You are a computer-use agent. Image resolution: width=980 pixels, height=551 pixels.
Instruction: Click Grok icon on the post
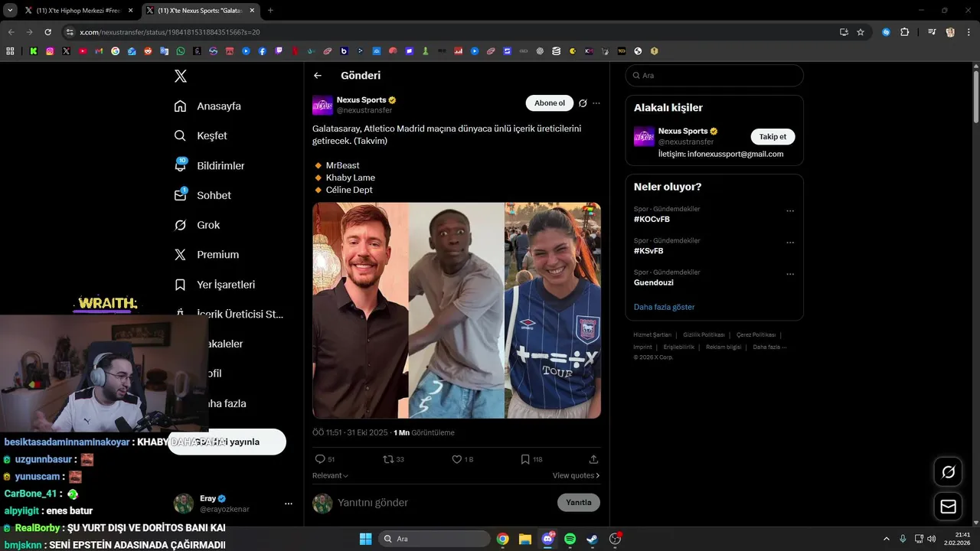[x=583, y=103]
